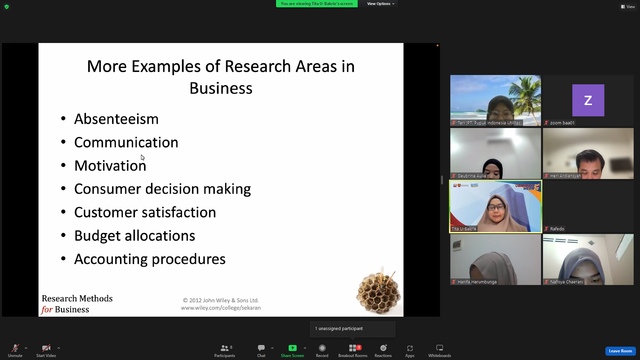This screenshot has width=640, height=360.
Task: Start the video camera
Action: coord(46,350)
